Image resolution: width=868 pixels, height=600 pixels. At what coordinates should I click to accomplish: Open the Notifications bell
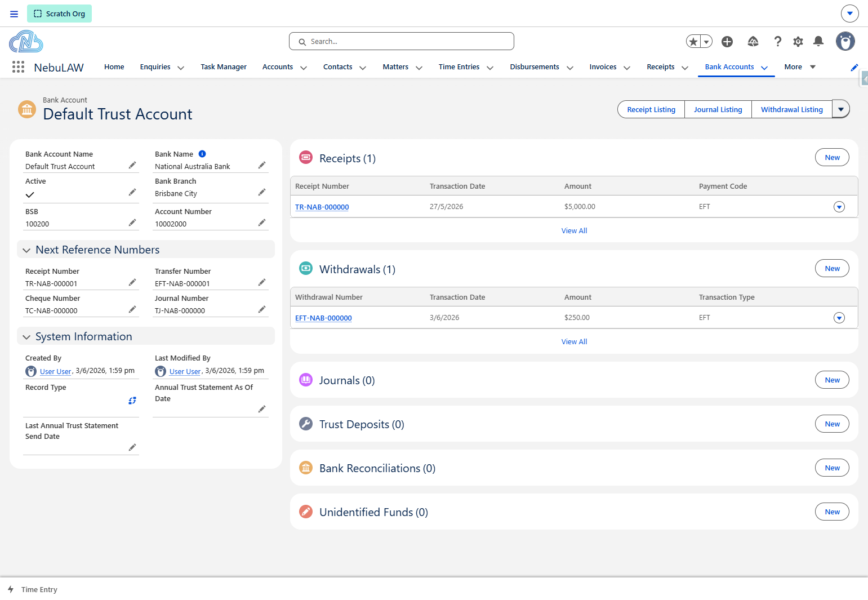tap(818, 41)
